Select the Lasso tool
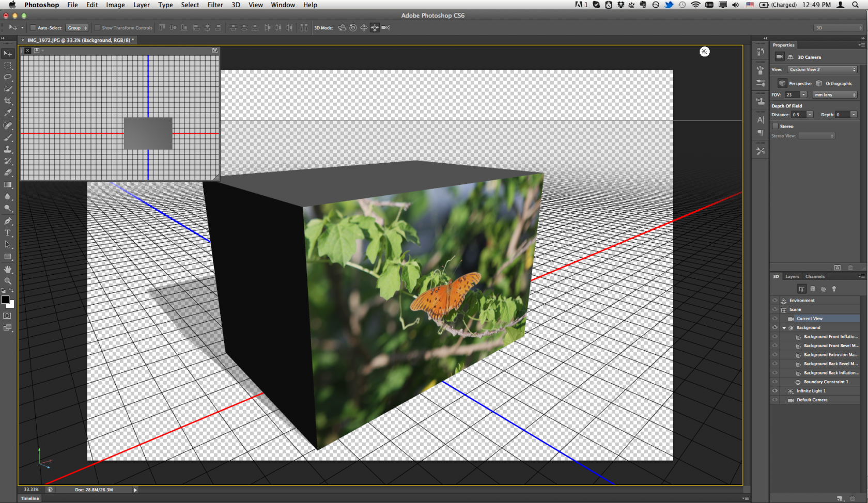 [8, 77]
